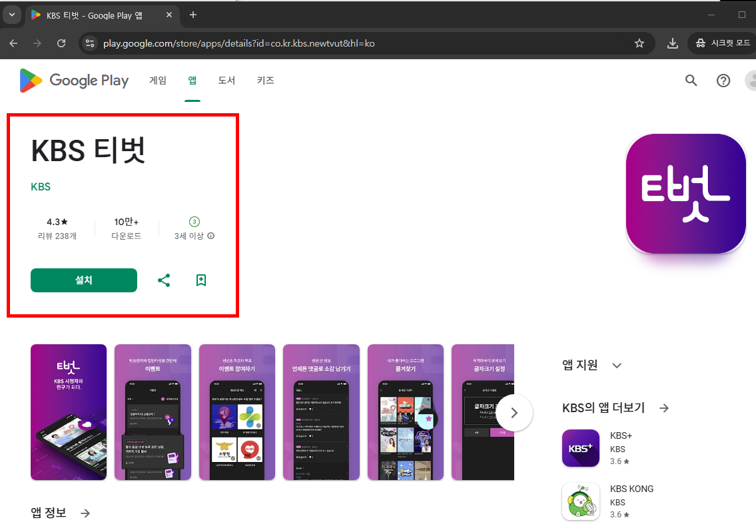Open the 도서 tab
The image size is (756, 532).
coord(226,80)
